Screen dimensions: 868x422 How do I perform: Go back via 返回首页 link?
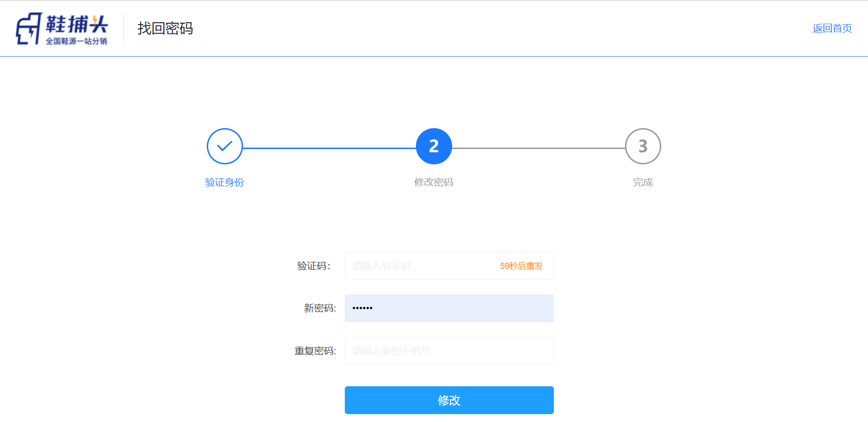[832, 28]
